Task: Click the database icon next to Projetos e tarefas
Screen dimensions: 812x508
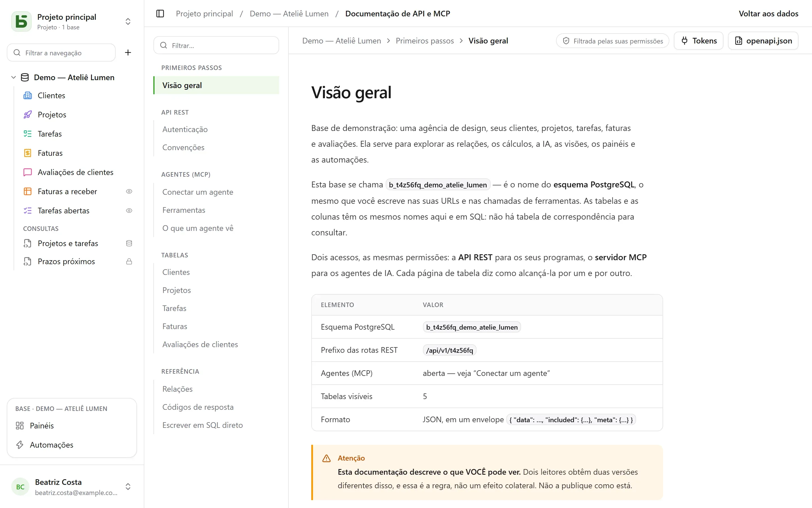Action: pyautogui.click(x=129, y=243)
